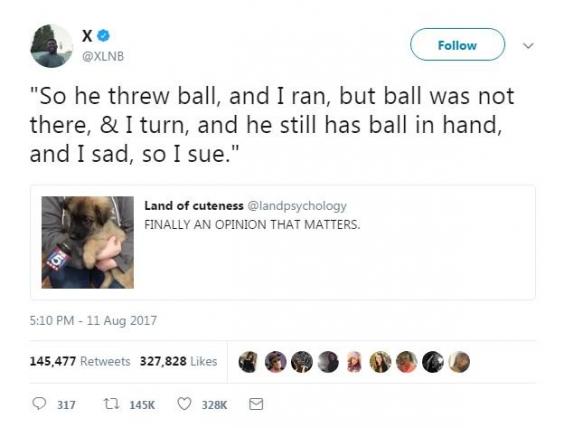Click the display name X

pyautogui.click(x=87, y=36)
